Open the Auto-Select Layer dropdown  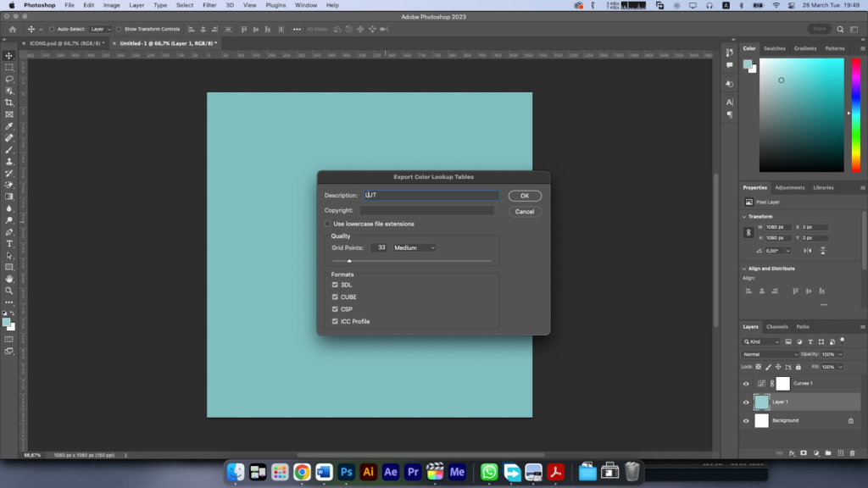tap(100, 30)
